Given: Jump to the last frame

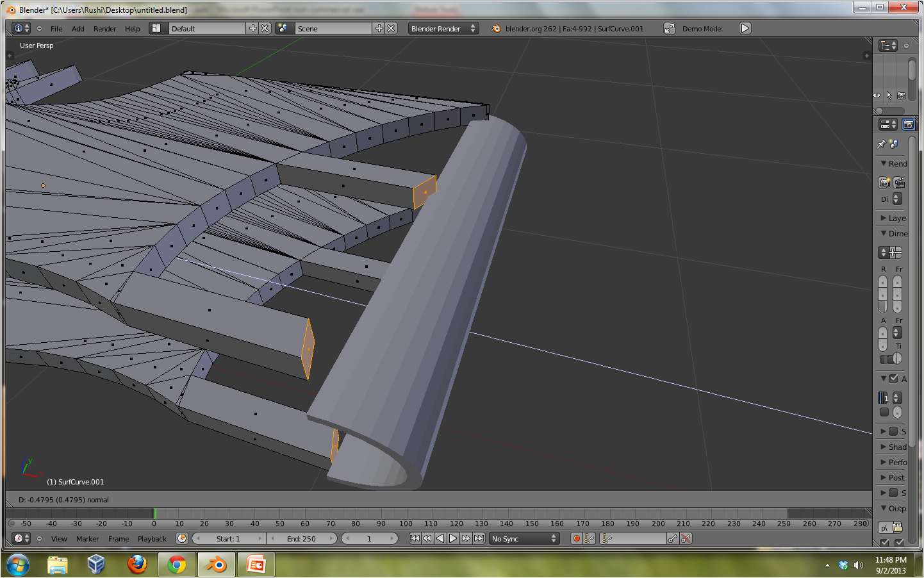Looking at the screenshot, I should [479, 538].
